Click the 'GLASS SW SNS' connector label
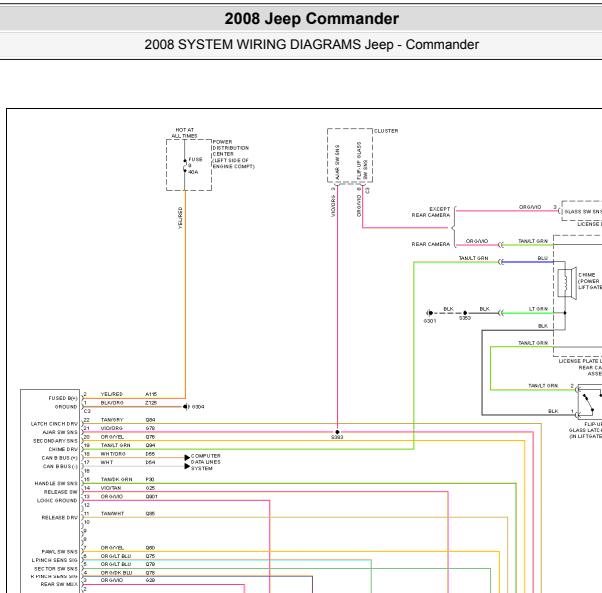 [583, 211]
